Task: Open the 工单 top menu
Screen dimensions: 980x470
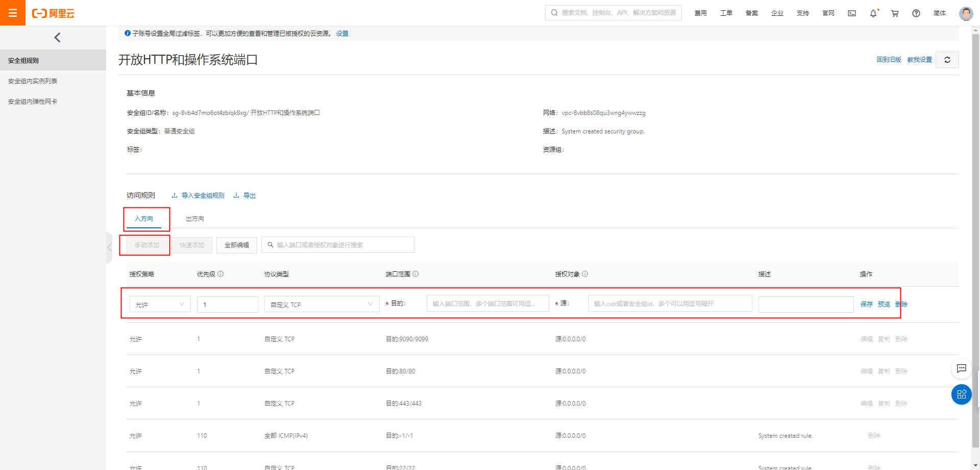Action: point(726,13)
